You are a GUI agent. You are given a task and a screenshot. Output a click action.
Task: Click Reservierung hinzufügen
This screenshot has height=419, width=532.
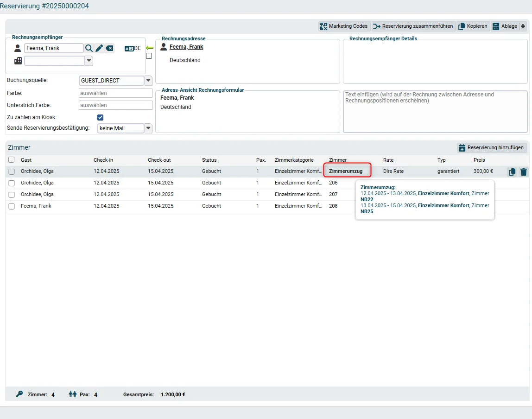coord(491,147)
